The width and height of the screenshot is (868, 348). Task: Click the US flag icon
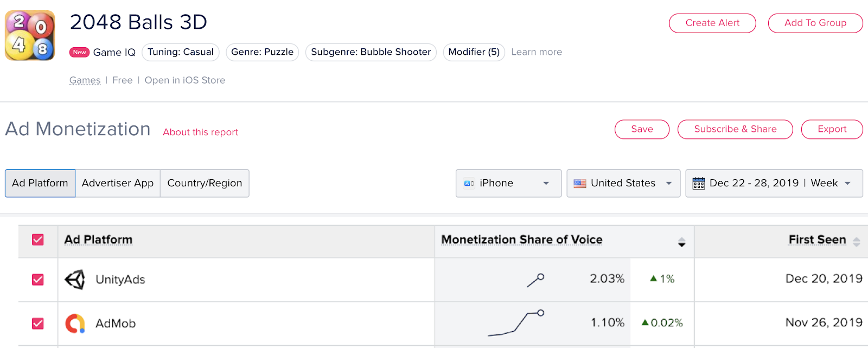coord(580,184)
